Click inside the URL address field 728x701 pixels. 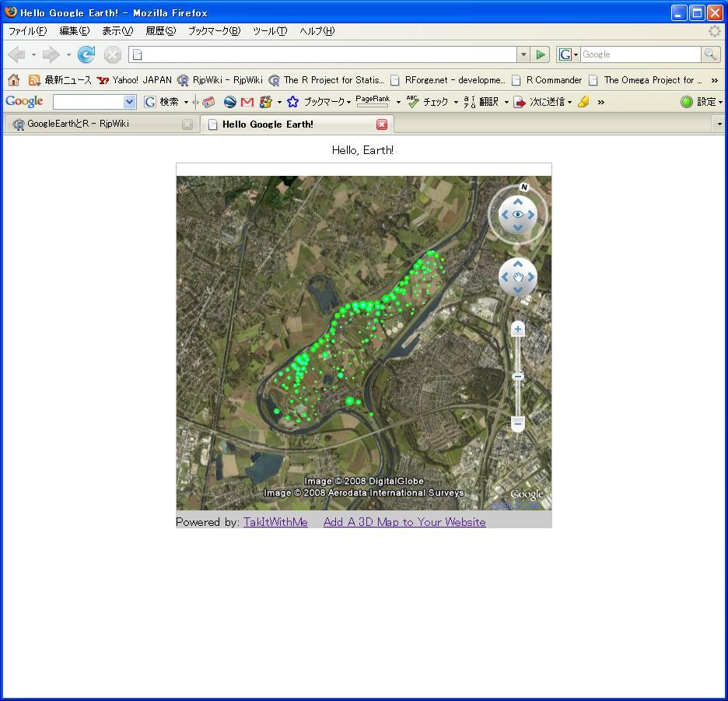coord(327,54)
